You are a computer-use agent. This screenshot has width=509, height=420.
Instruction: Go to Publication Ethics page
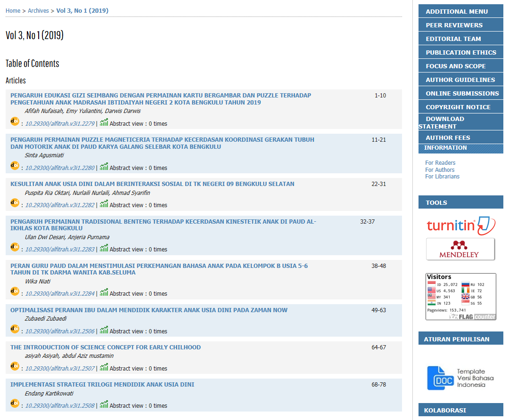460,52
